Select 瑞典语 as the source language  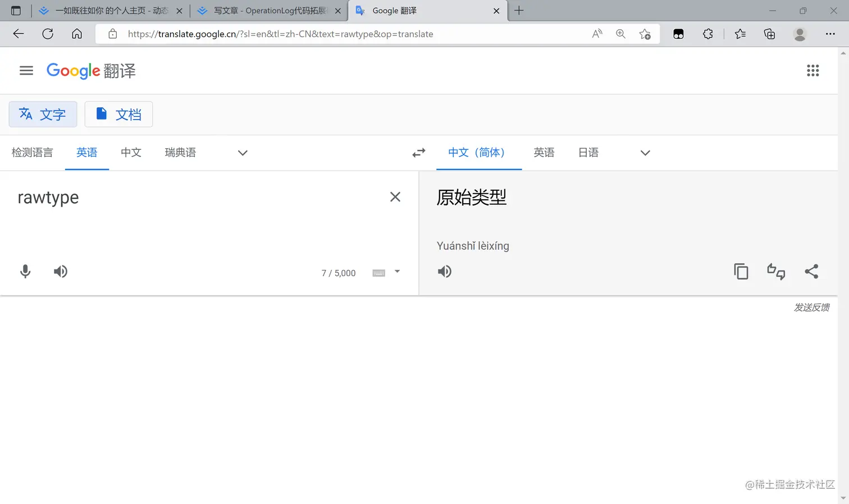click(x=180, y=153)
